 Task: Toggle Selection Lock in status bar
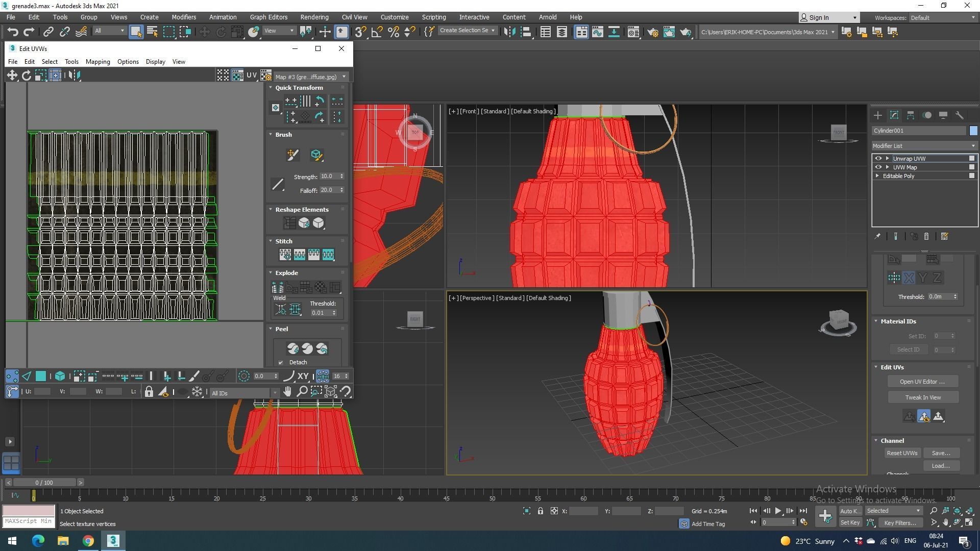(x=540, y=511)
